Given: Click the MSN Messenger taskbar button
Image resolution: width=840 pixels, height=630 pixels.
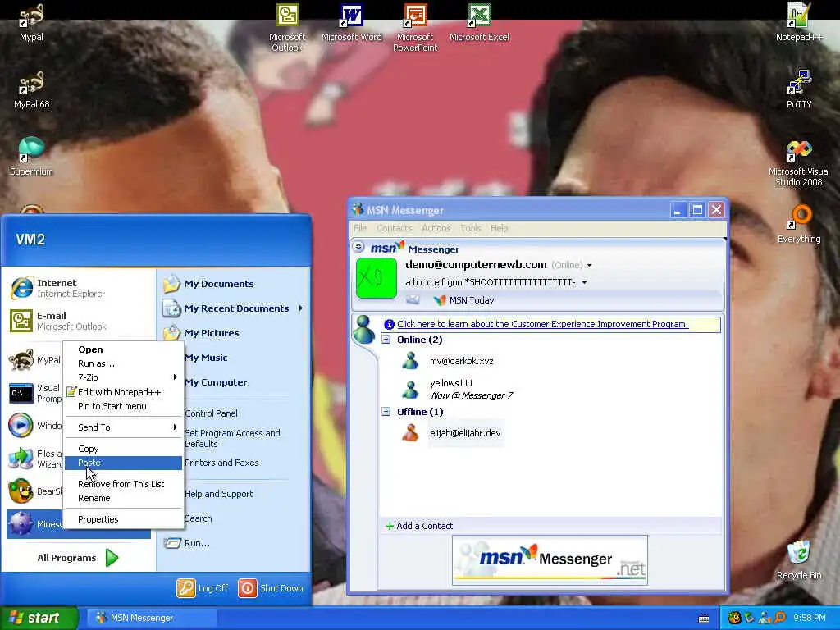Looking at the screenshot, I should 152,618.
